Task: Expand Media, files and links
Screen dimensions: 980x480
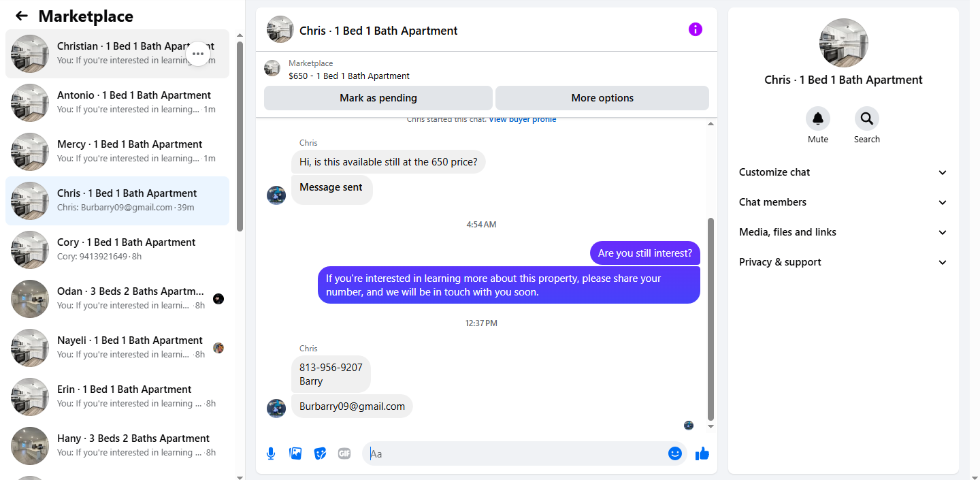Action: coord(843,232)
